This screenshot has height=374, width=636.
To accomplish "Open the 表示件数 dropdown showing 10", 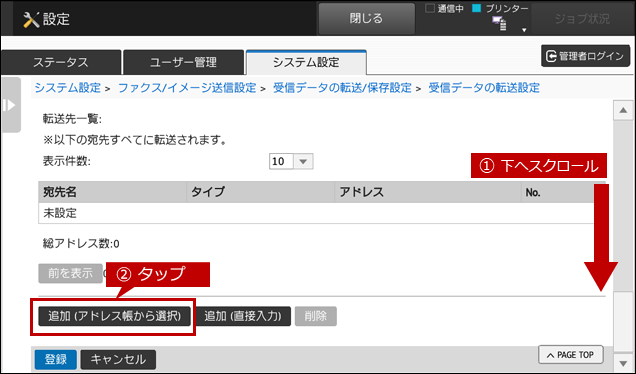I will (291, 161).
